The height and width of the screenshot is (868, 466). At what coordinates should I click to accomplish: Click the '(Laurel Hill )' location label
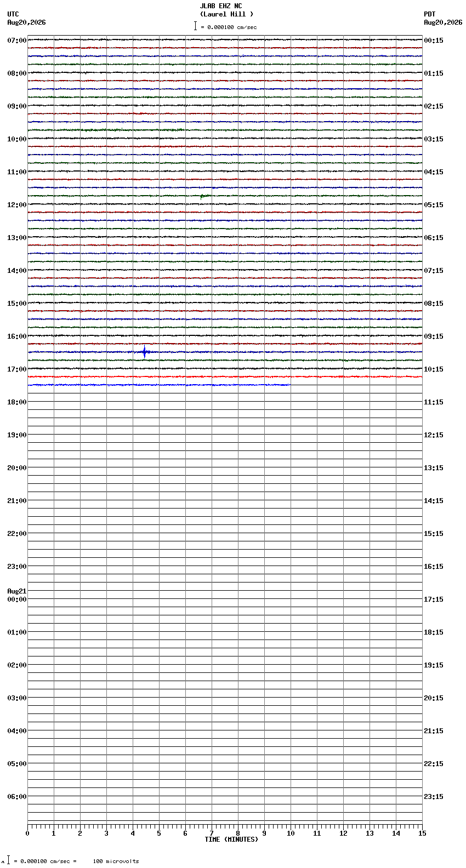pyautogui.click(x=226, y=14)
